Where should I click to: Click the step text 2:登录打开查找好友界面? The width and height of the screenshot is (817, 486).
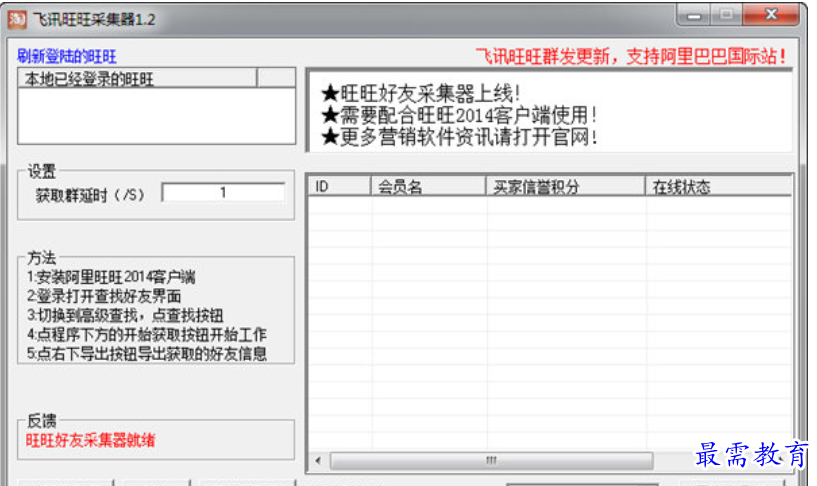(104, 296)
